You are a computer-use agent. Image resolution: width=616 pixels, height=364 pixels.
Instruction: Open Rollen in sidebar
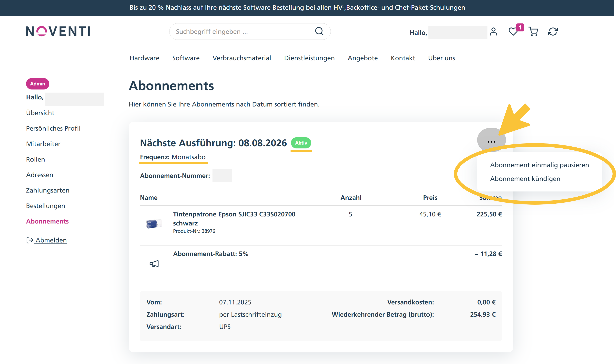[x=35, y=159]
